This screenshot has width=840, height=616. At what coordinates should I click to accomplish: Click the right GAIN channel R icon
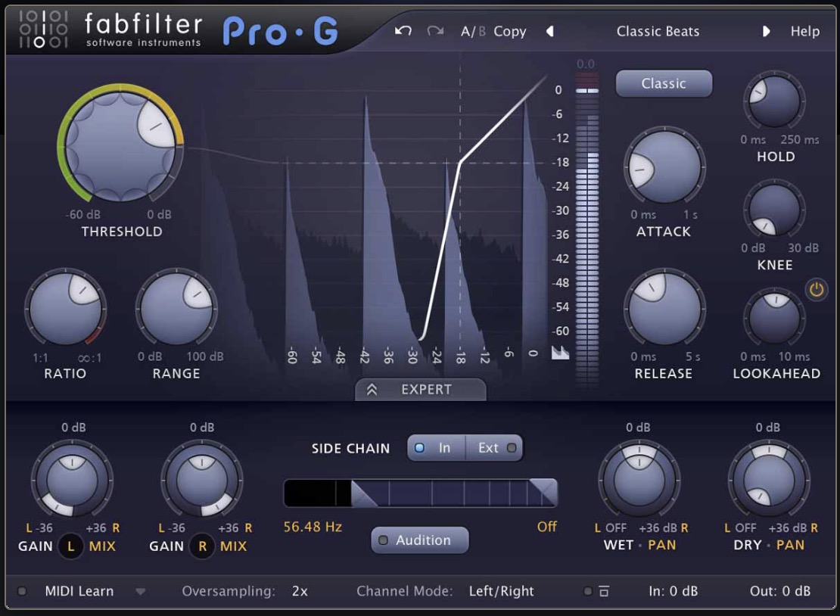point(202,546)
